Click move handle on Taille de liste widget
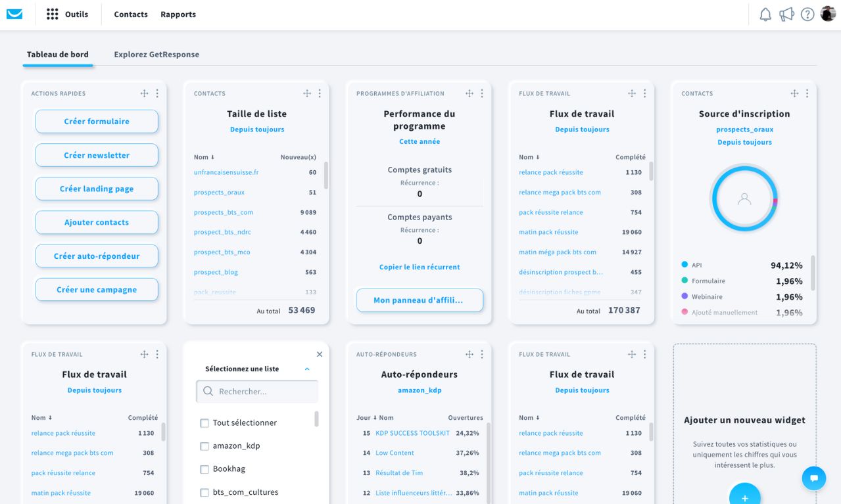Image resolution: width=841 pixels, height=504 pixels. [307, 93]
